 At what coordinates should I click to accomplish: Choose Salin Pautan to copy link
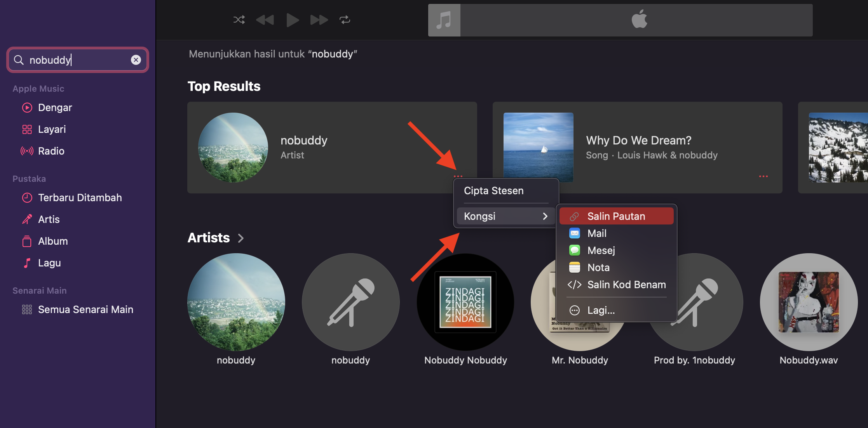(x=616, y=216)
